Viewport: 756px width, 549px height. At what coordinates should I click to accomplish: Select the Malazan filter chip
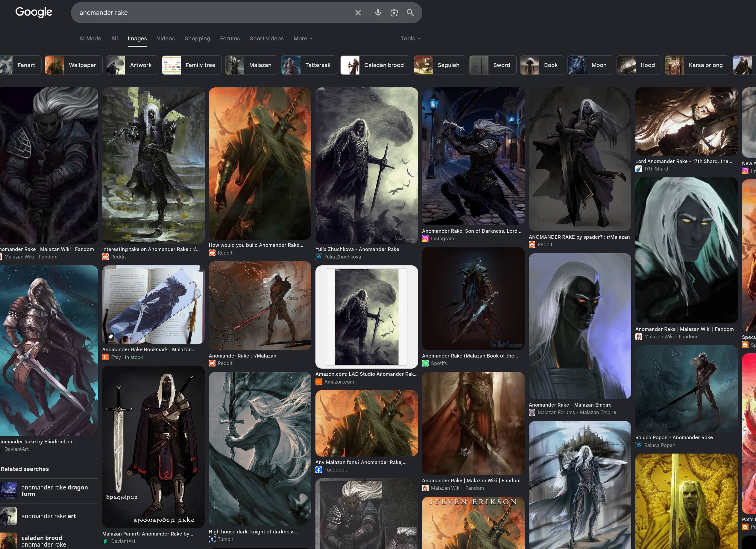[x=251, y=65]
